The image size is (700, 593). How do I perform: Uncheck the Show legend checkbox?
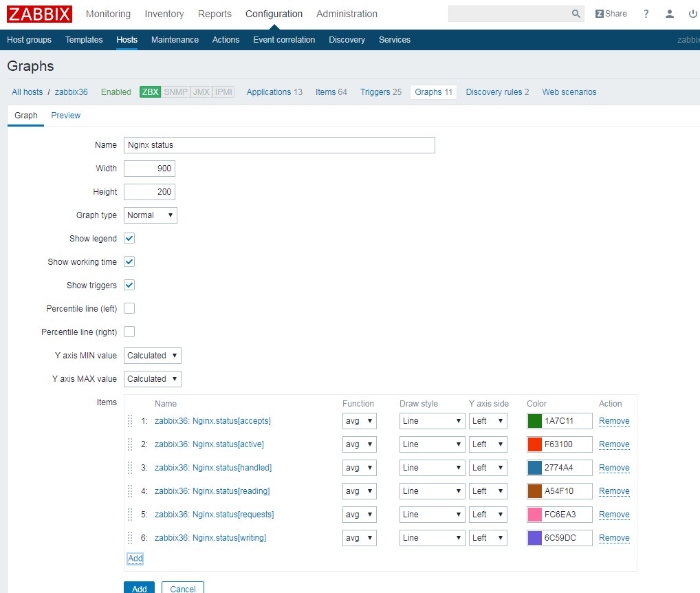click(129, 239)
